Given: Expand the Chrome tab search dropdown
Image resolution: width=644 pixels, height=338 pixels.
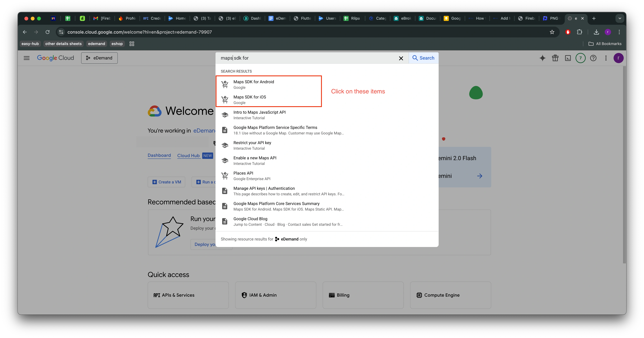Looking at the screenshot, I should pyautogui.click(x=620, y=18).
